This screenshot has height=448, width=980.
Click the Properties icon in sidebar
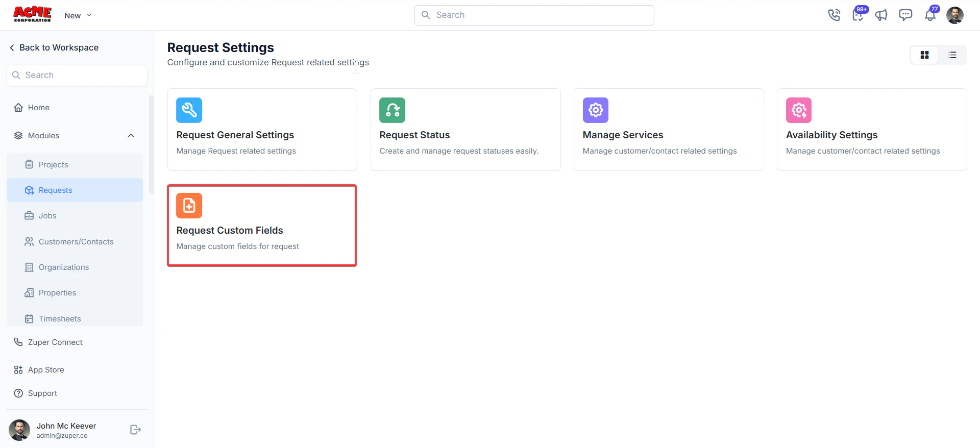tap(29, 293)
